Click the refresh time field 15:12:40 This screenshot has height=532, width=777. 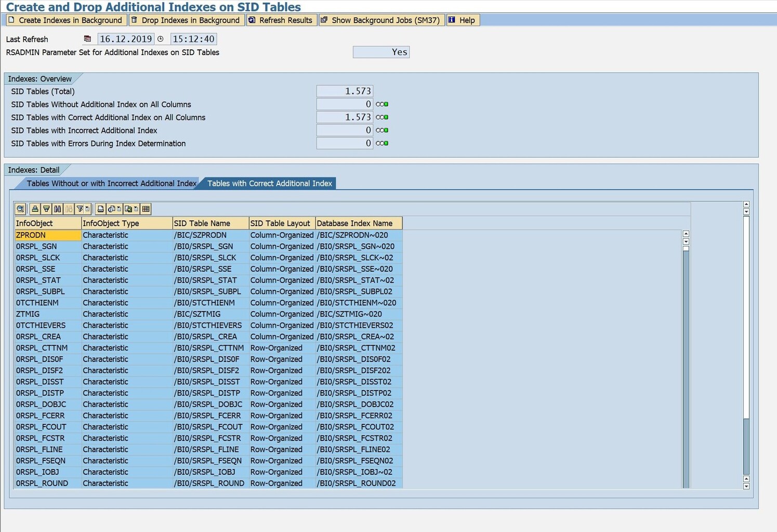[x=193, y=39]
